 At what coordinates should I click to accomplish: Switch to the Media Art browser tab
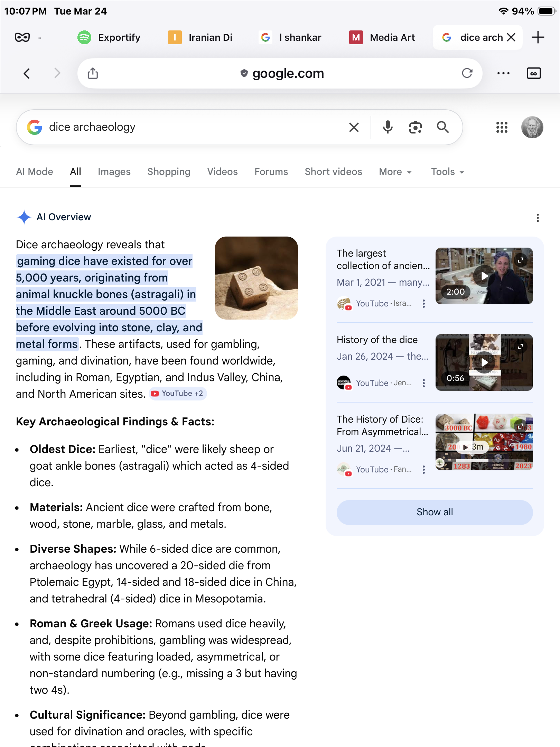pyautogui.click(x=382, y=37)
